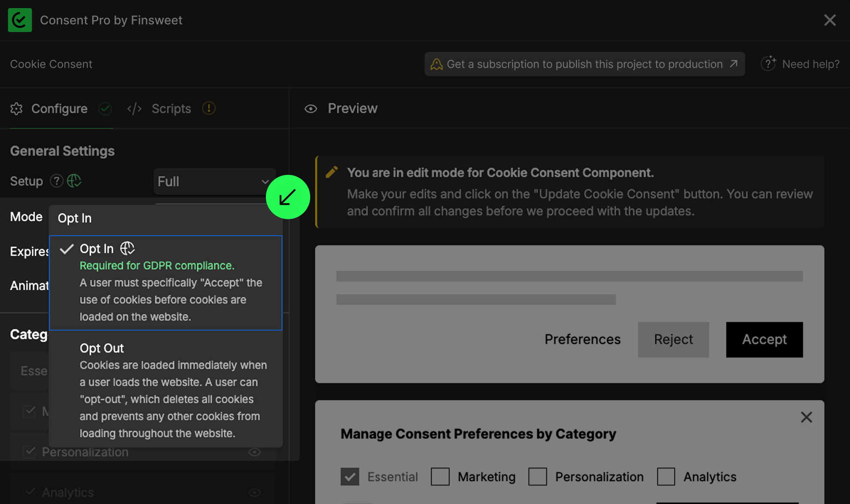
Task: Switch to the Configure tab
Action: [x=59, y=109]
